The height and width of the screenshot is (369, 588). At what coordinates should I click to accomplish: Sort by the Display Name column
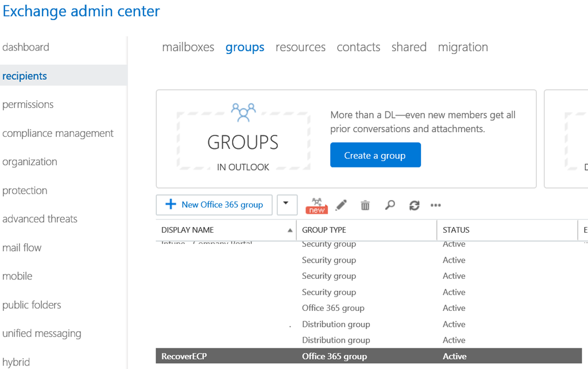188,230
